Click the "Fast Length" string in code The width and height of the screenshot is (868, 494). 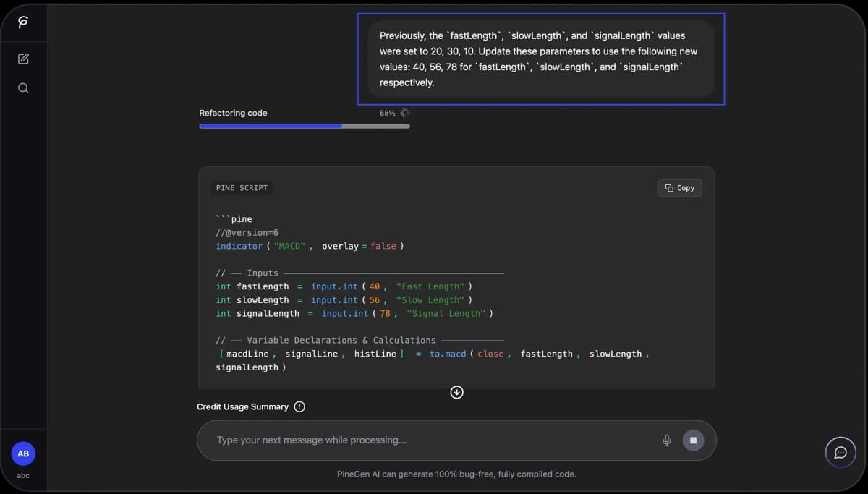point(430,286)
